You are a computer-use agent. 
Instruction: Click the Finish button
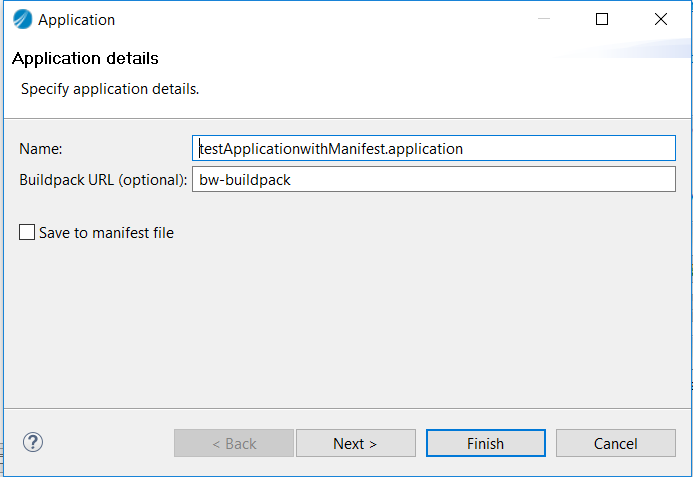pyautogui.click(x=485, y=443)
